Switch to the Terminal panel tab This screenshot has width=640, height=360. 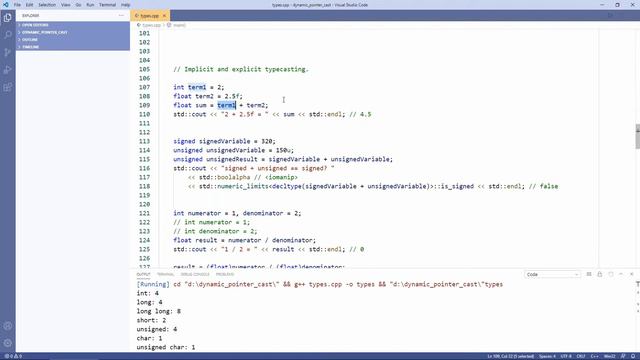[x=165, y=274]
